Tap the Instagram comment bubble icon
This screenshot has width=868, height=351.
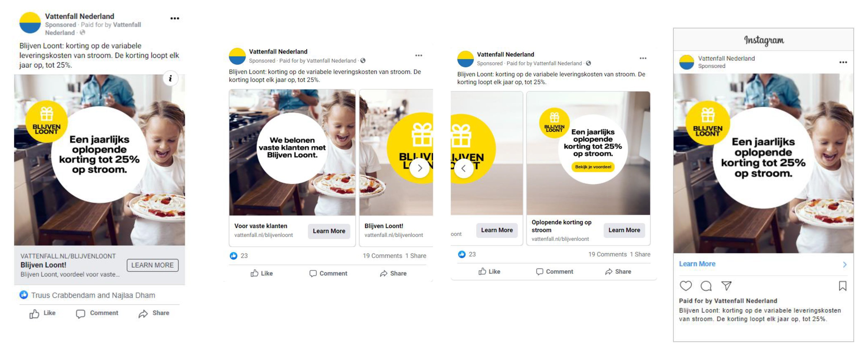pyautogui.click(x=706, y=286)
